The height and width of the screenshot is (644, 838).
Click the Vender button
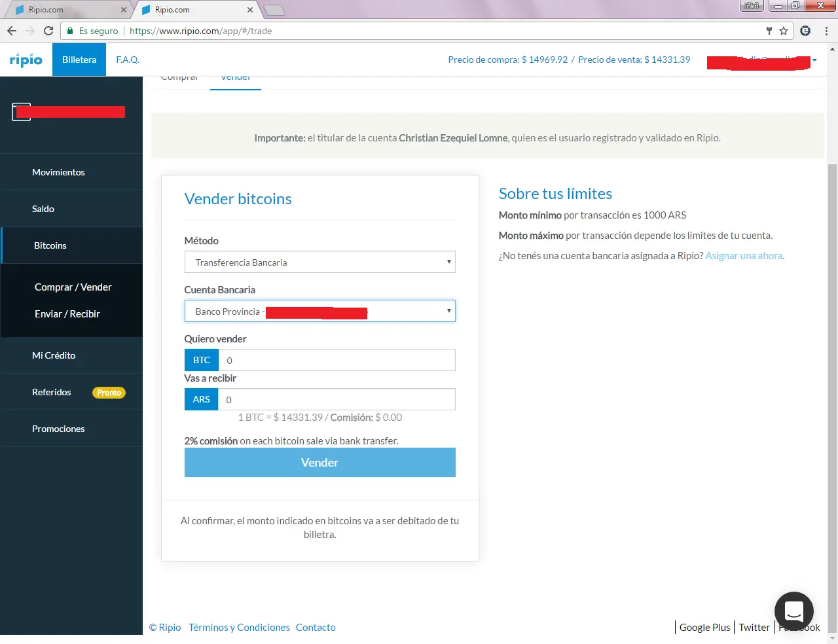coord(320,462)
